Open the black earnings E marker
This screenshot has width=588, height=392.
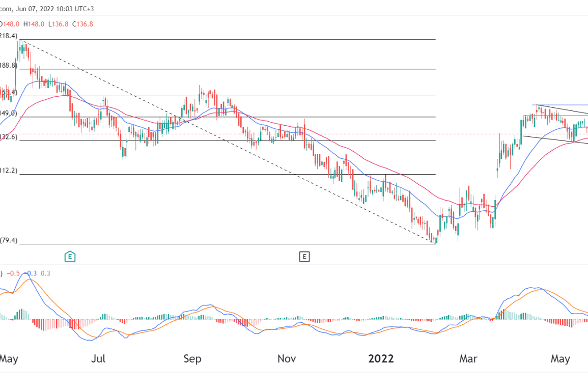(304, 257)
